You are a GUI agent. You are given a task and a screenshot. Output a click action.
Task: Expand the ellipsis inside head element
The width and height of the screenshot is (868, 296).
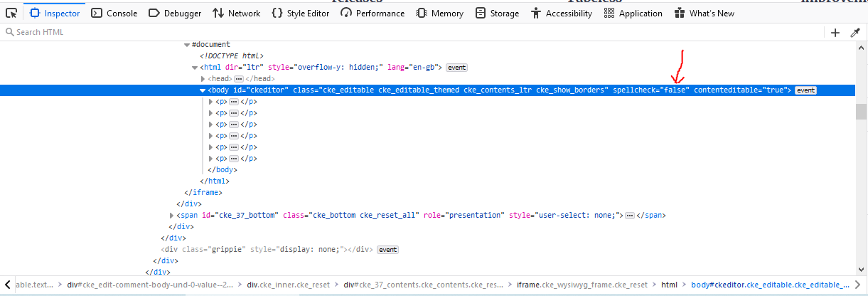(x=239, y=79)
